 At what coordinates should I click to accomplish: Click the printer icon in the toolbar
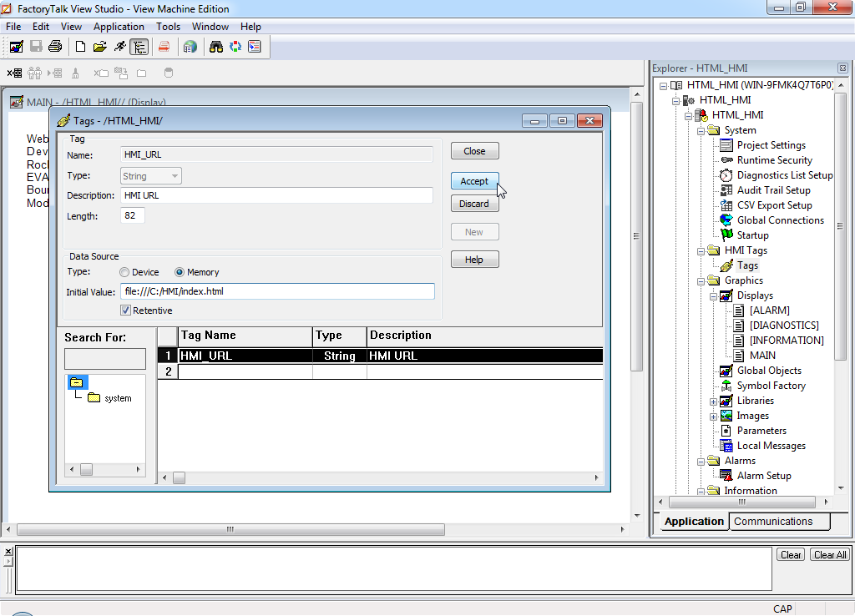[55, 47]
